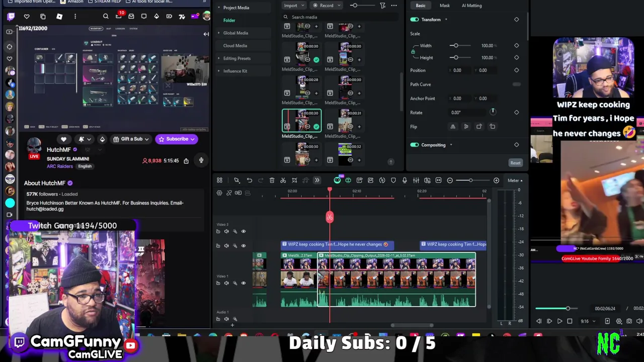Rotate clip 90 degrees clockwise icon

point(479,127)
